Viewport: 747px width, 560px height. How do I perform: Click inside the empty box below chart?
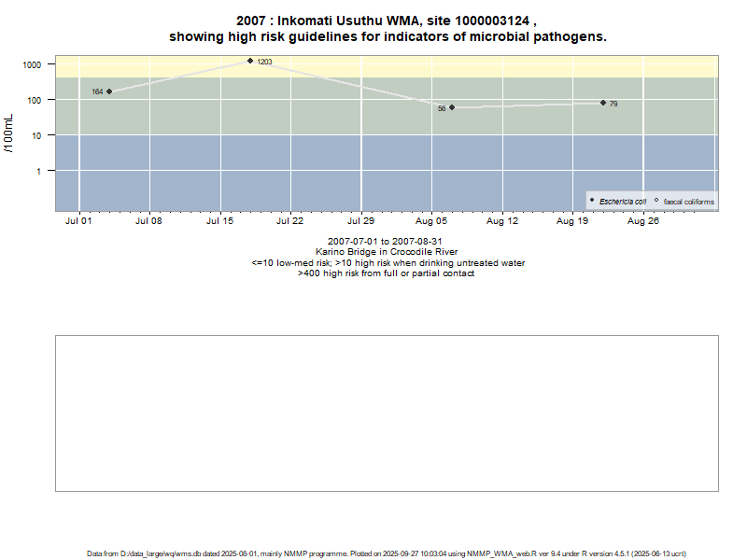click(x=387, y=413)
